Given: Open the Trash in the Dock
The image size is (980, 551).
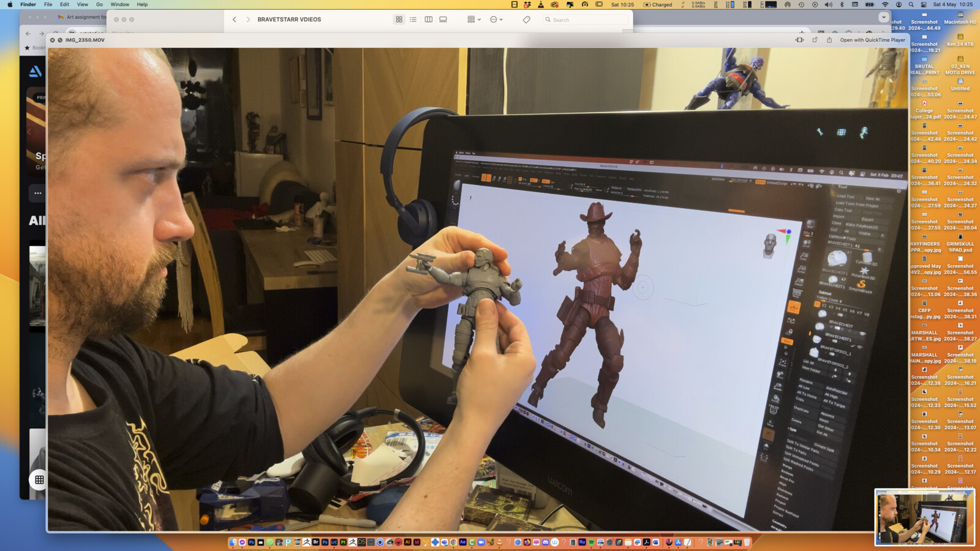Looking at the screenshot, I should click(x=747, y=542).
